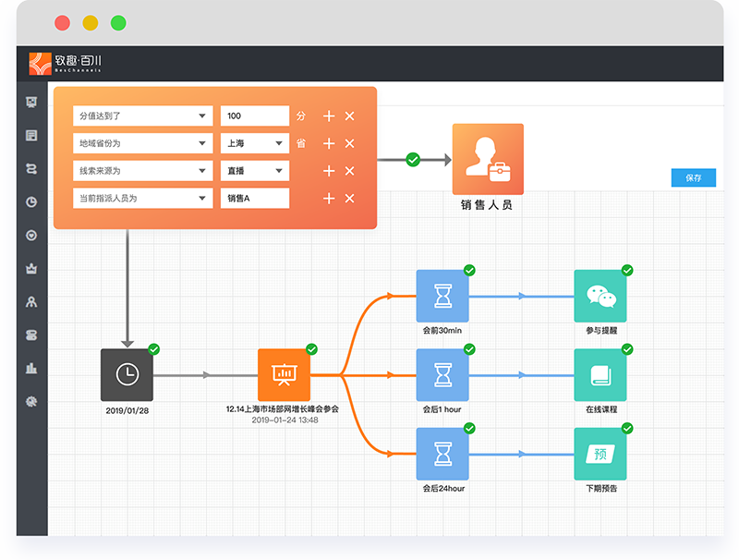Select the orange presentation event node
The width and height of the screenshot is (739, 560).
tap(285, 374)
